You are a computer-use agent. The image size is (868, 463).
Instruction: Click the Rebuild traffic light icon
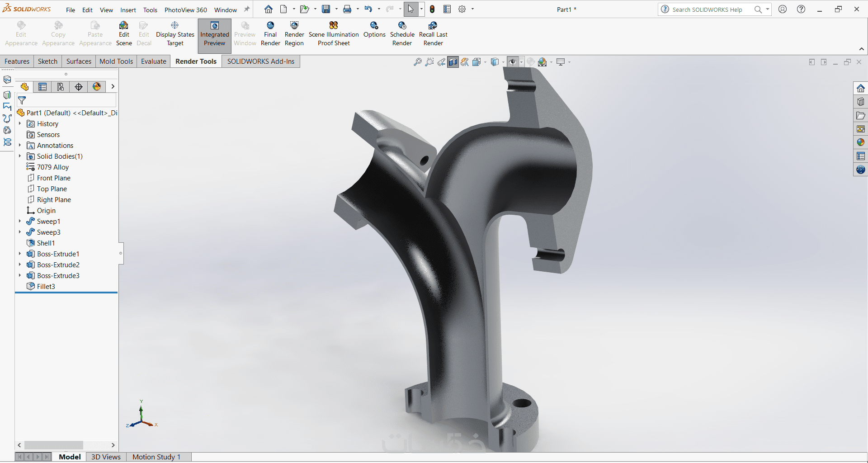(432, 9)
